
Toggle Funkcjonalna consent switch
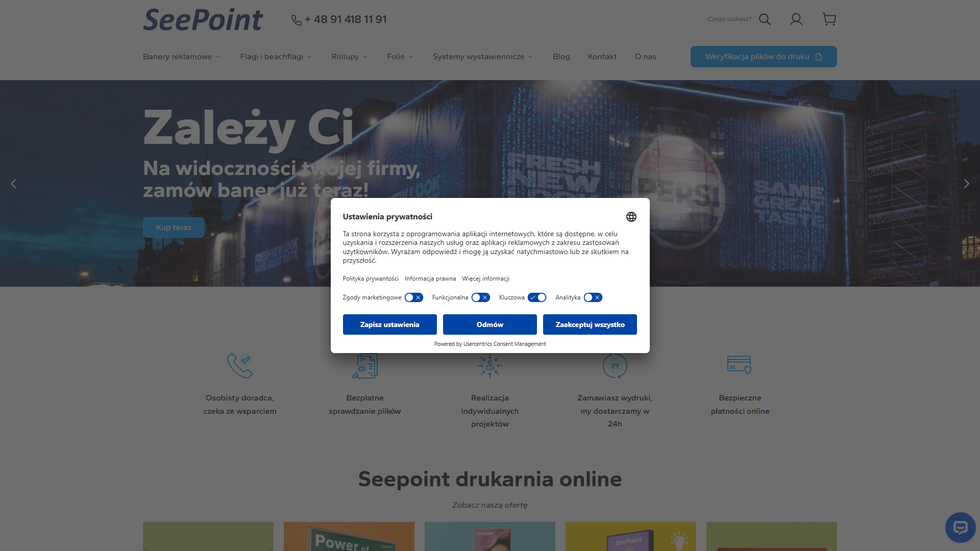click(481, 297)
